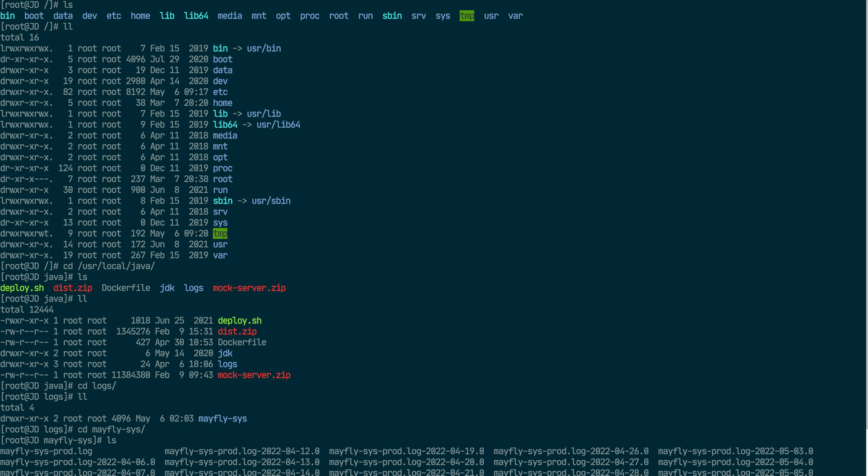Viewport: 868px width, 476px height.
Task: Select mayfly-sys-prod.log-2022-04-19.0 file name
Action: tap(406, 451)
